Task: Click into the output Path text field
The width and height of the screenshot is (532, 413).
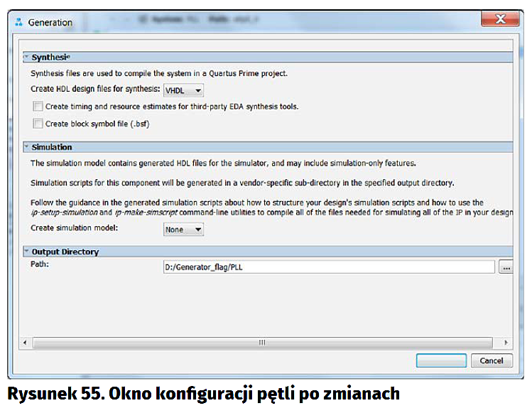Action: [328, 267]
